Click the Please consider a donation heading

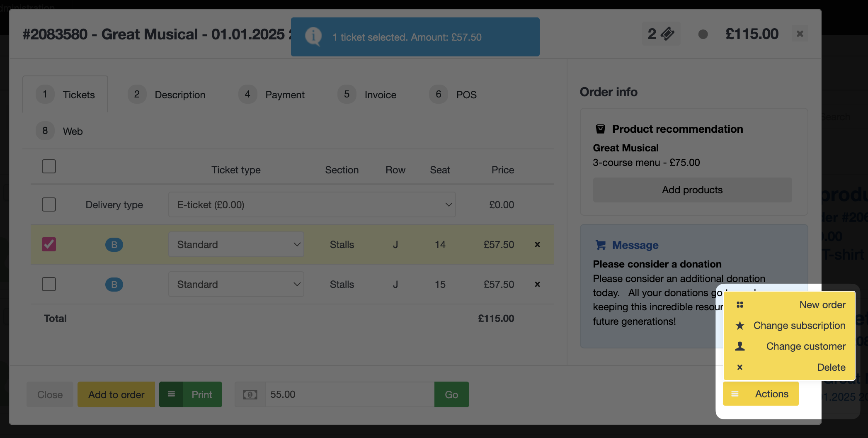coord(657,264)
